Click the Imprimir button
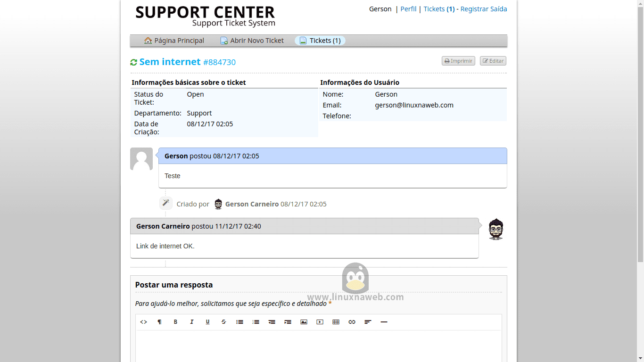The width and height of the screenshot is (644, 362). (458, 61)
